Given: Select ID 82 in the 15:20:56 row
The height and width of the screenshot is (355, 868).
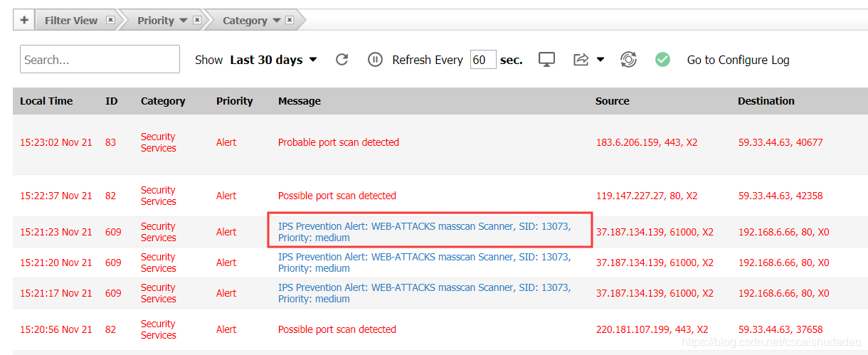Looking at the screenshot, I should tap(110, 329).
